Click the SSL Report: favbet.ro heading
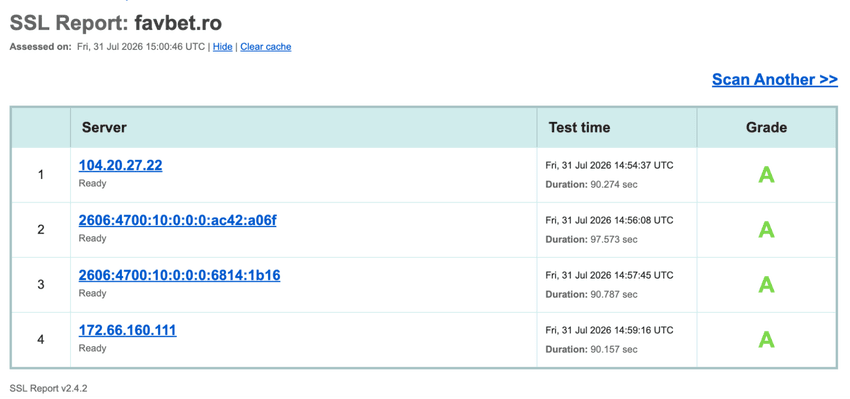Screen dimensions: 850x399 [x=115, y=23]
